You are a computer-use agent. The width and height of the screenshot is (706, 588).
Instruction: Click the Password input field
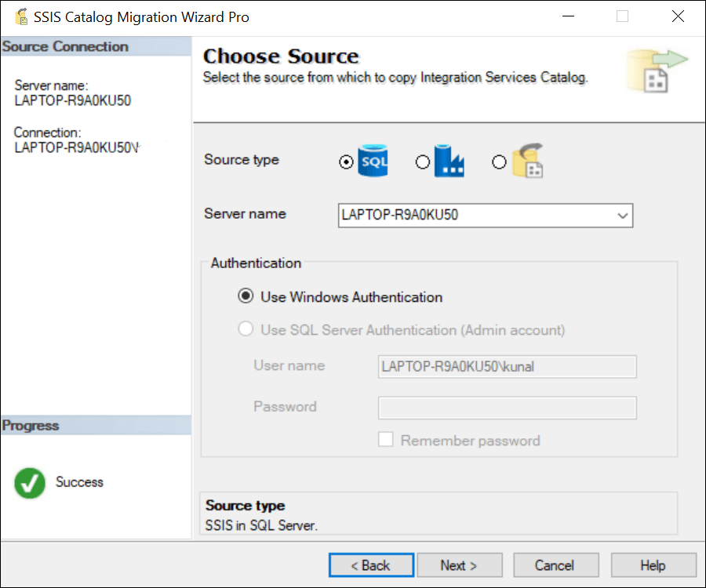[507, 408]
